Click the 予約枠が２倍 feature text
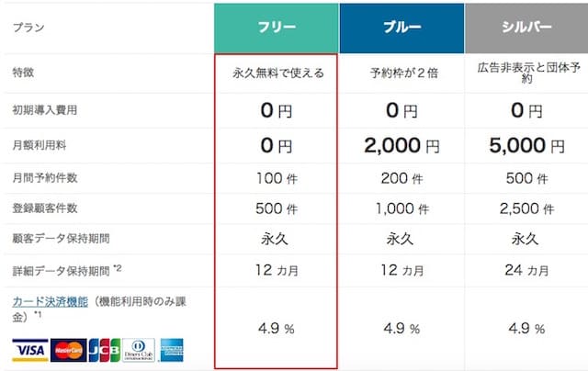Viewport: 588px width, 371px height. (x=404, y=73)
